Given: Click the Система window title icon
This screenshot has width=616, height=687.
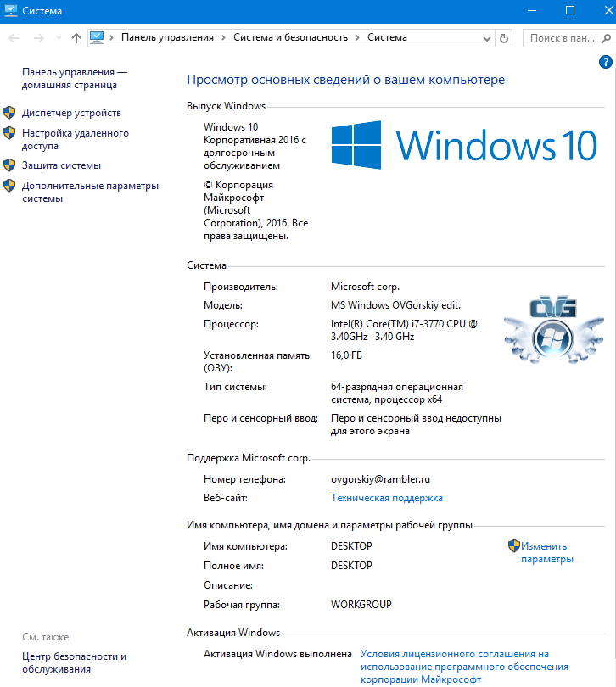Looking at the screenshot, I should coord(10,10).
